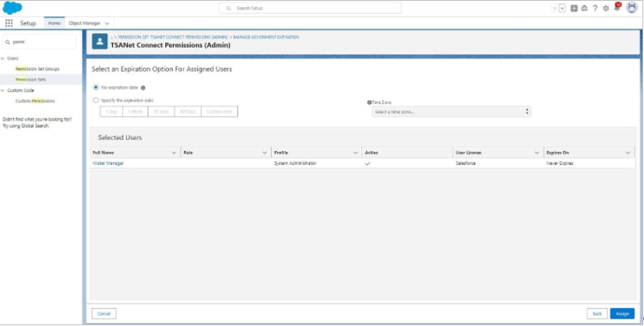Open the Mister Manager user link
Screen dimensions: 644x326
tap(108, 163)
